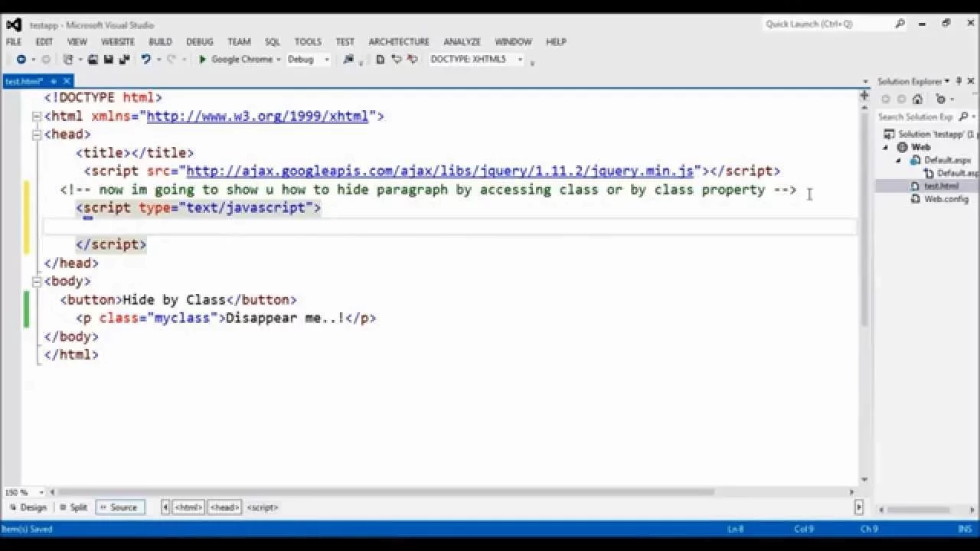
Task: Open the Solution Explorer window options dropdown
Action: (946, 81)
